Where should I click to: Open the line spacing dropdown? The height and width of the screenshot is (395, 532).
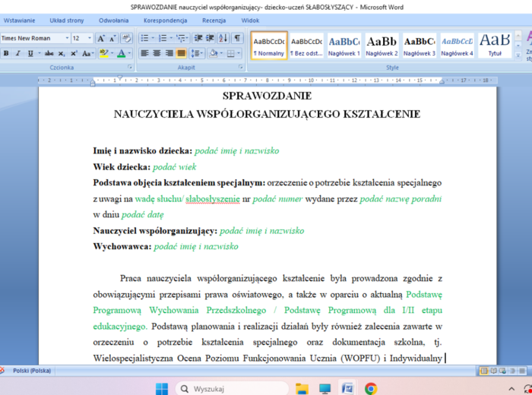tap(200, 53)
